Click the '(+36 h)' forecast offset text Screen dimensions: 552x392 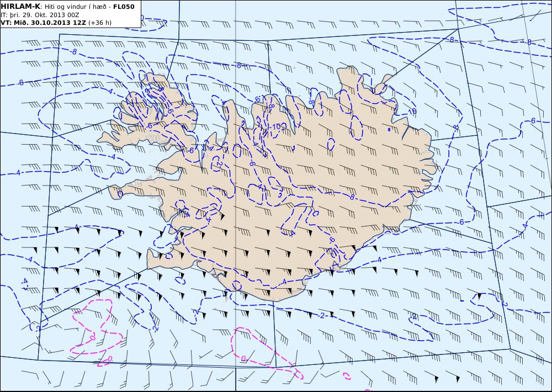99,23
